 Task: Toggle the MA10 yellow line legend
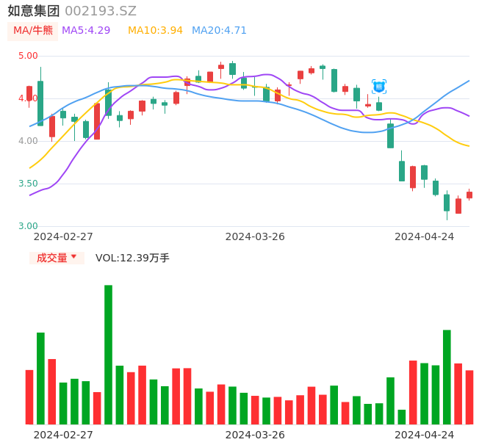pyautogui.click(x=155, y=31)
